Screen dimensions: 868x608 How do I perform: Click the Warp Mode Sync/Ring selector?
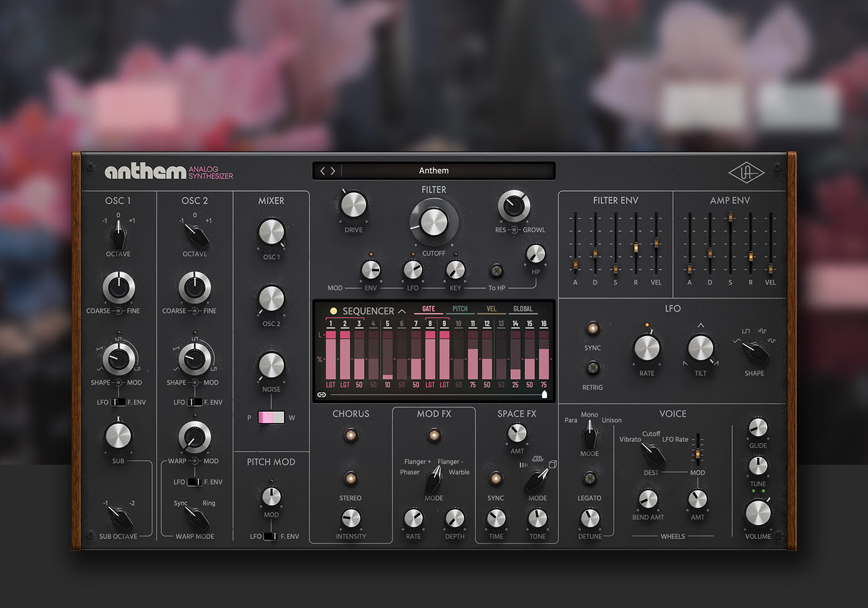point(197,517)
